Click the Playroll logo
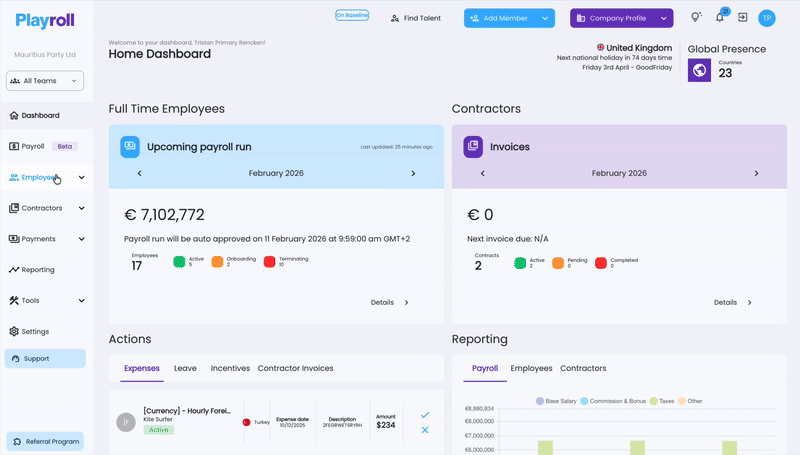The width and height of the screenshot is (800, 455). [x=45, y=20]
